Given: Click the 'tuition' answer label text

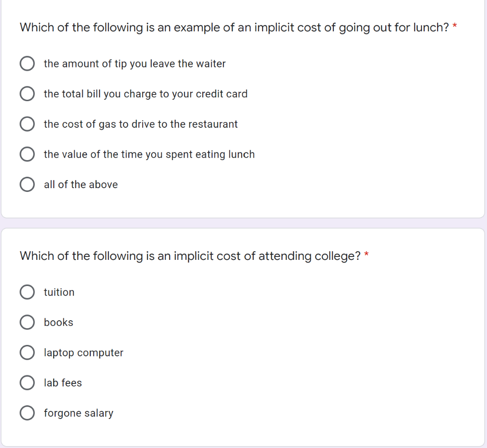Looking at the screenshot, I should coord(59,292).
